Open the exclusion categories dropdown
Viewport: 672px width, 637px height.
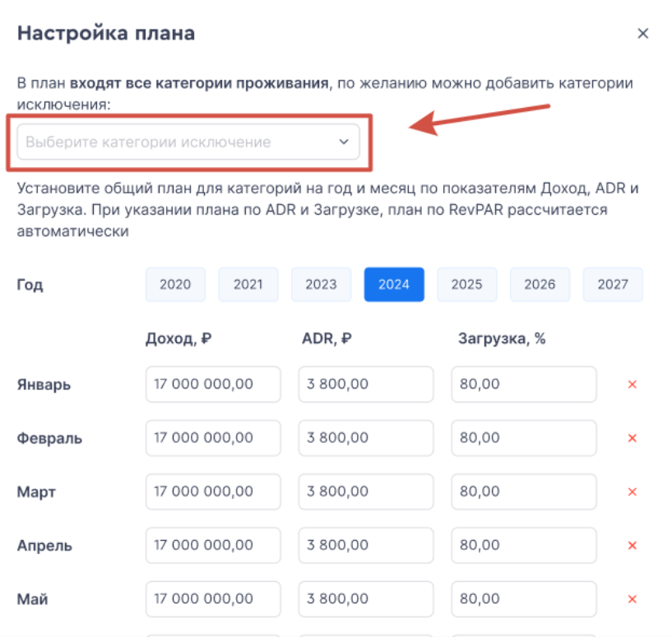[x=181, y=142]
